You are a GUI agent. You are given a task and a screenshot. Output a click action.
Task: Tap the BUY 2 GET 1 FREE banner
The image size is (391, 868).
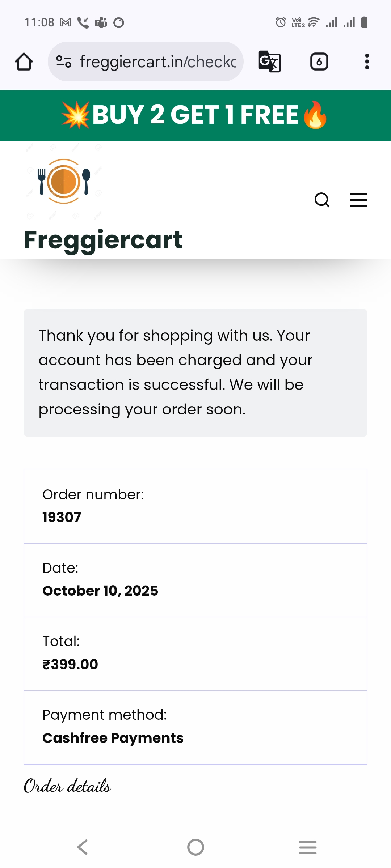[195, 115]
